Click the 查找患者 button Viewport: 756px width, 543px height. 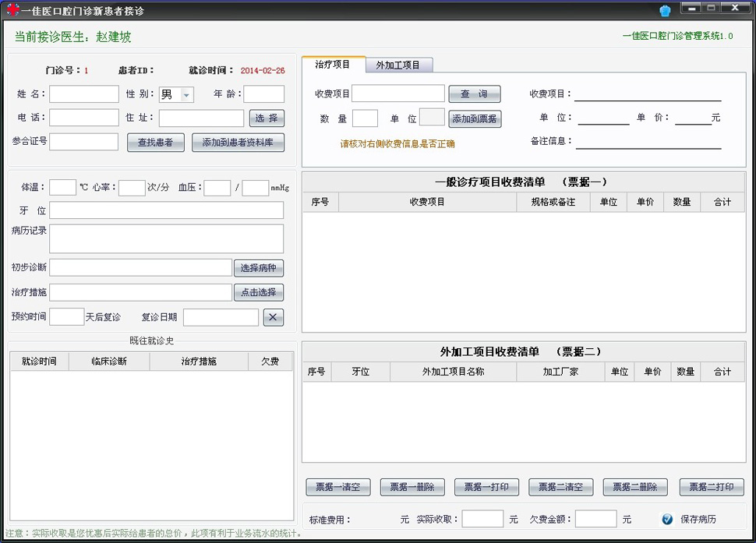(x=155, y=143)
